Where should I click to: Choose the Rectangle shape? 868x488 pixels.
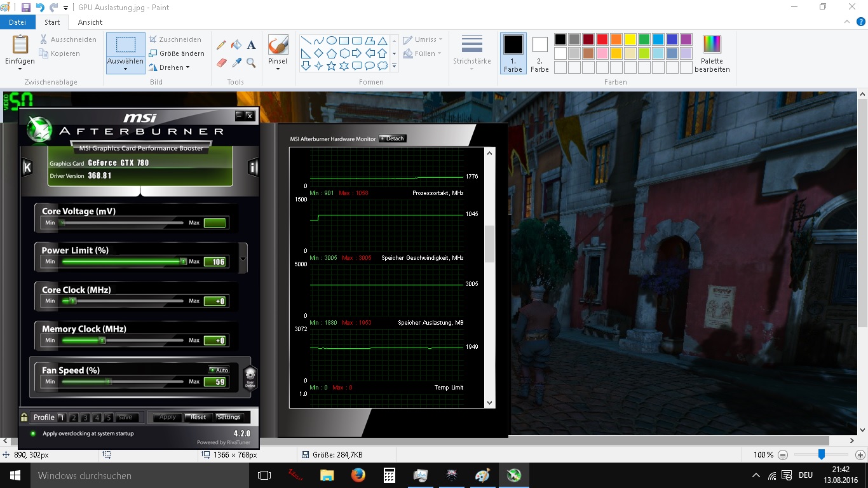click(344, 41)
